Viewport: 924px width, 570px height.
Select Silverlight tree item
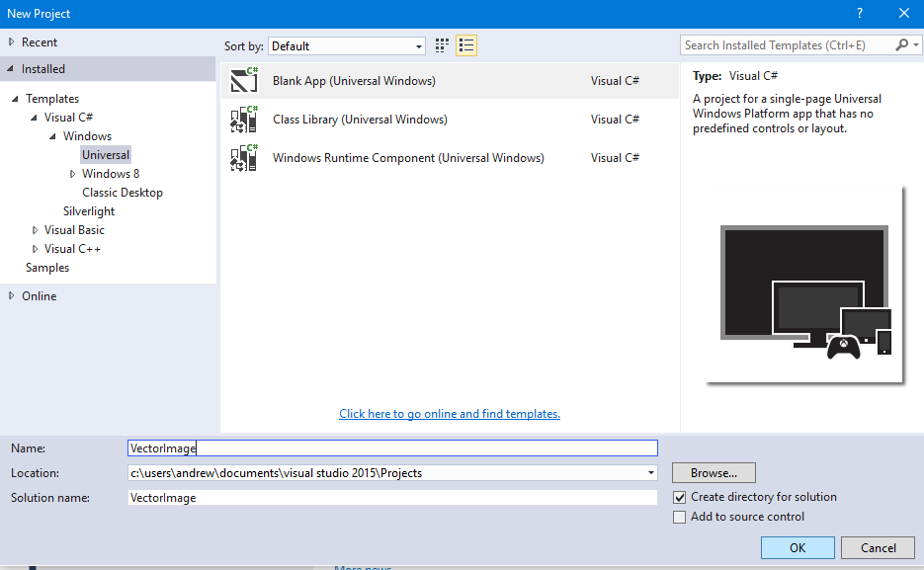click(89, 211)
